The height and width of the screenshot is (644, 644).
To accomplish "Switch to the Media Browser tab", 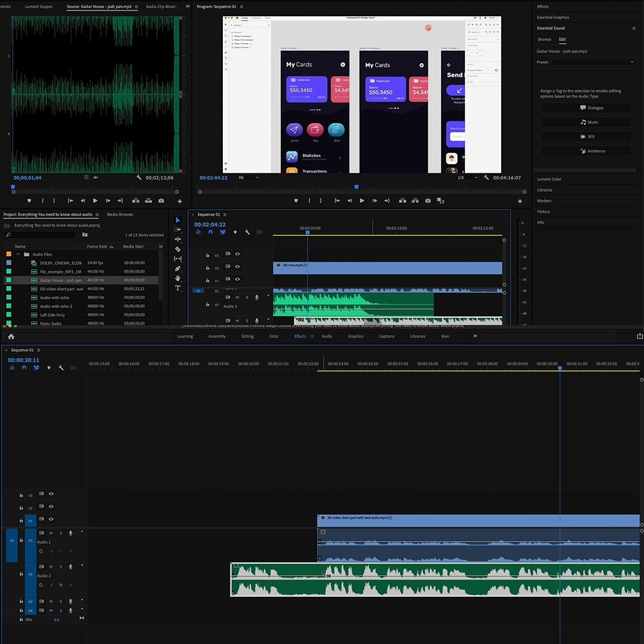I will tap(120, 214).
